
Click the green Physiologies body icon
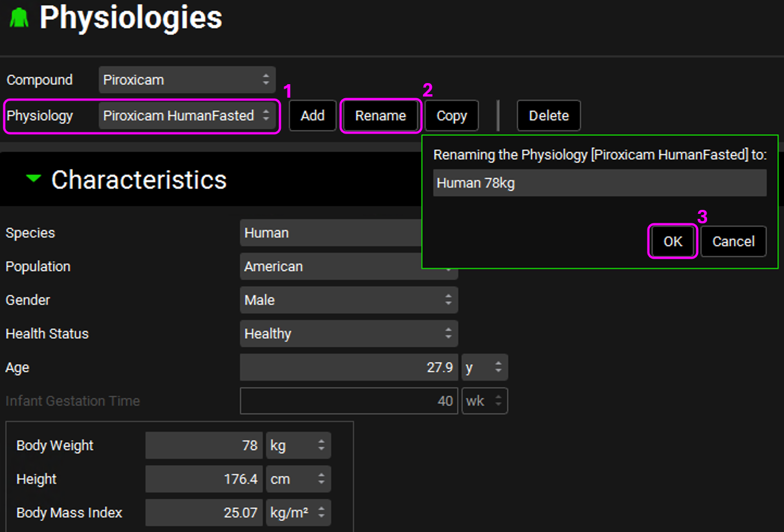tap(19, 18)
